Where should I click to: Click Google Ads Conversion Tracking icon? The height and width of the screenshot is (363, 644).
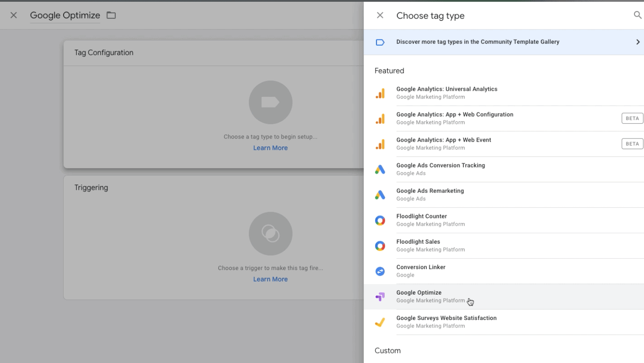380,169
